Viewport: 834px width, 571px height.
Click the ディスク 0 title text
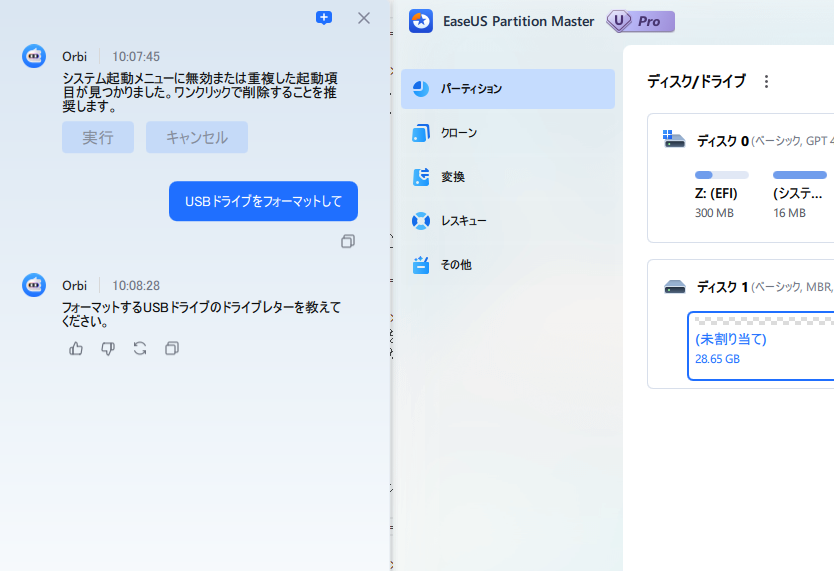click(x=723, y=141)
